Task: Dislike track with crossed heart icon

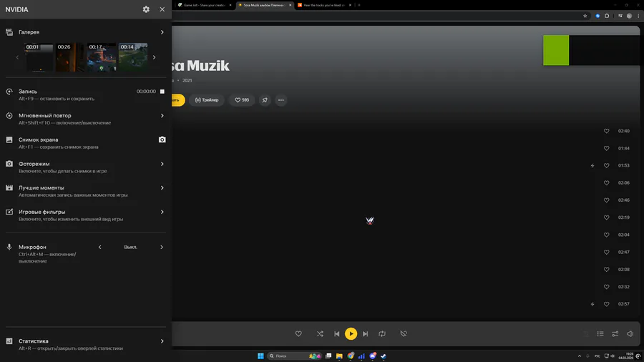Action: (404, 333)
